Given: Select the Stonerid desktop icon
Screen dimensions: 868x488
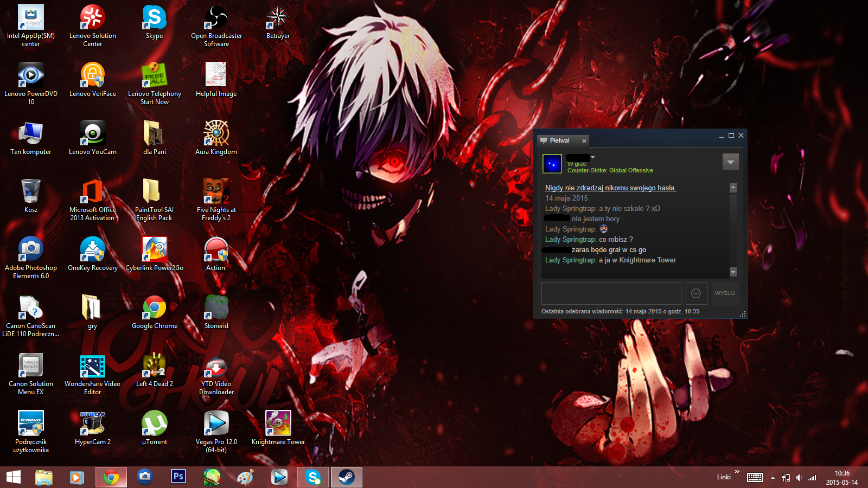Looking at the screenshot, I should point(216,312).
